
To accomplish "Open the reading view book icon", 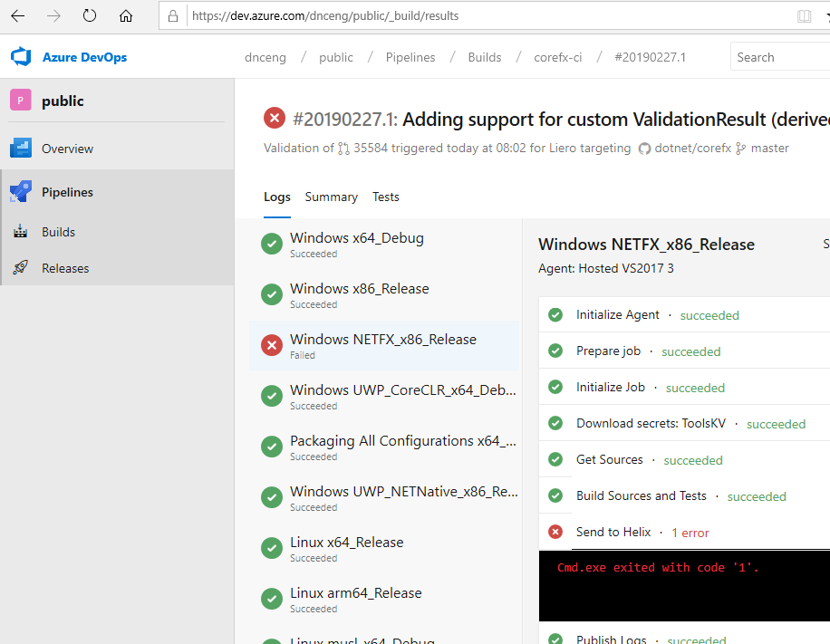I will (804, 16).
